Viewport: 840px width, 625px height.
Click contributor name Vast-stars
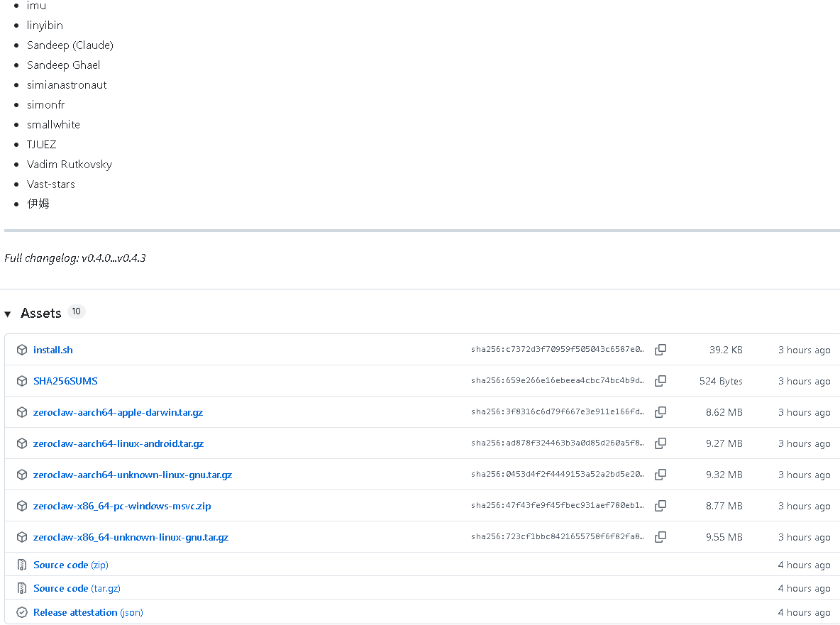coord(51,184)
